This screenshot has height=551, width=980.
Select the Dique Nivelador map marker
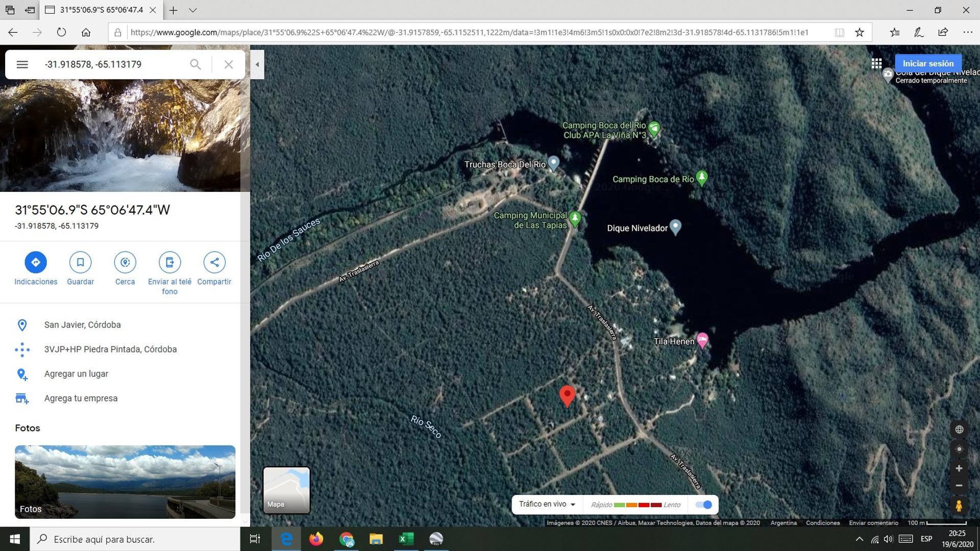[x=675, y=227]
